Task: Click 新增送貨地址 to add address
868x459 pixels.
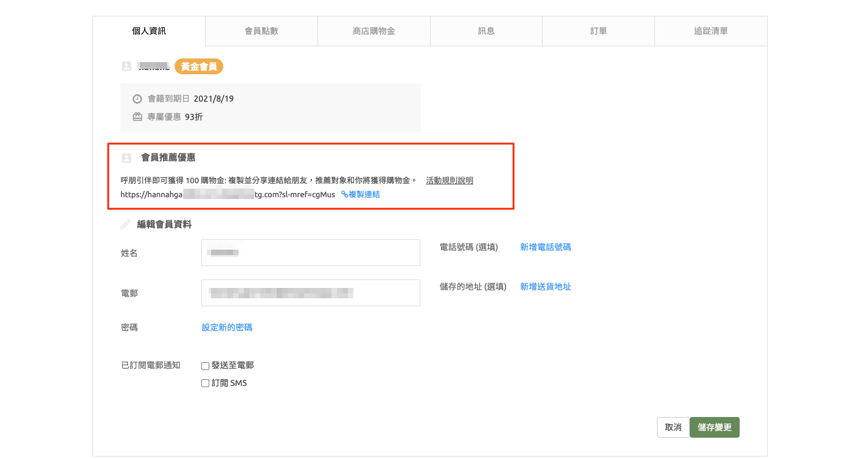Action: pyautogui.click(x=546, y=287)
